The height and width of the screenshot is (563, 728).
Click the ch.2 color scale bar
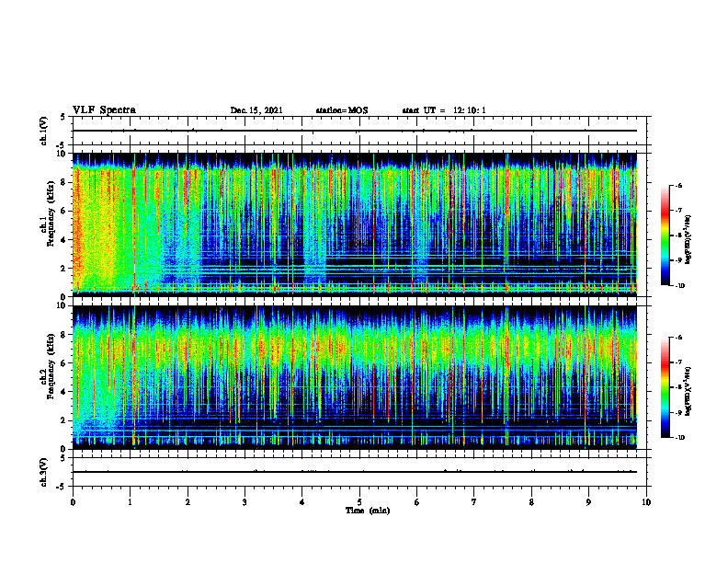[665, 387]
